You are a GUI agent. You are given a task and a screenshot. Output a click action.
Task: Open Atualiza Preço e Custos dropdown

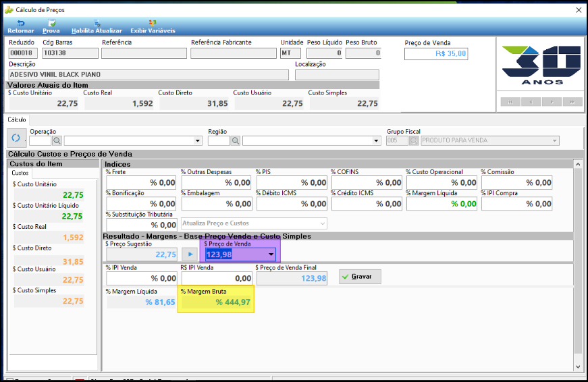(x=322, y=223)
